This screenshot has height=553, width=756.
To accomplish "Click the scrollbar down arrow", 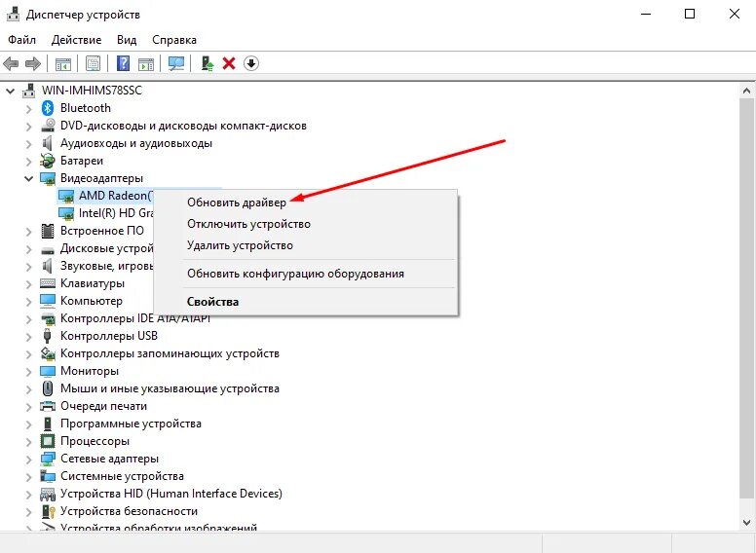I will (x=747, y=522).
